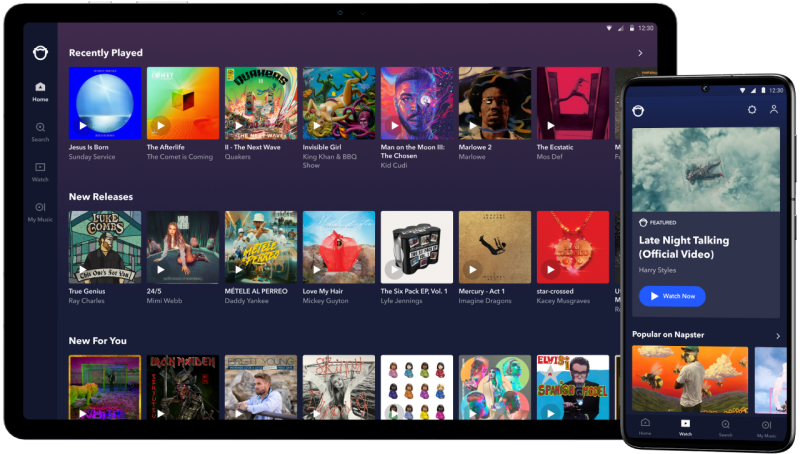The image size is (800, 454).
Task: Click the 'The Comet is Coming' artist name
Action: click(180, 157)
